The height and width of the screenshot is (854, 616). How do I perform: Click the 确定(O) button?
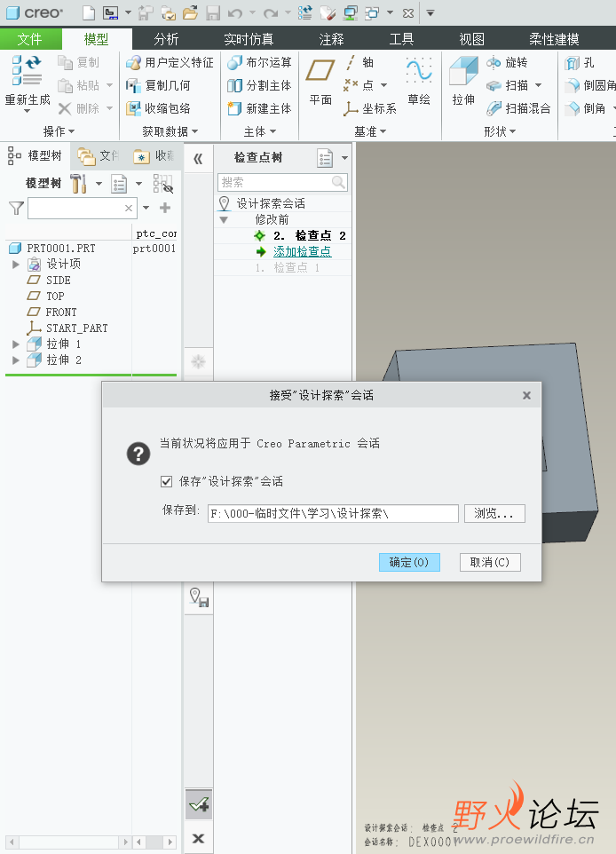coord(409,562)
